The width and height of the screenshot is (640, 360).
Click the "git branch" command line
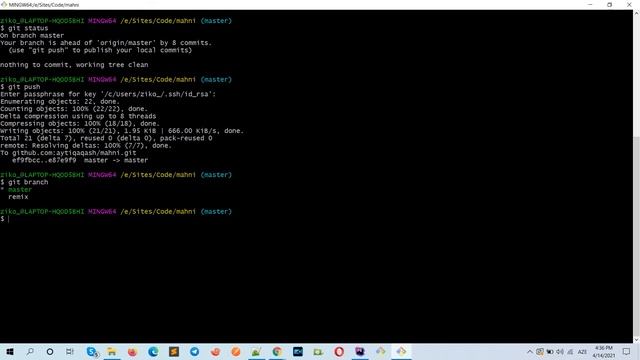pyautogui.click(x=24, y=182)
